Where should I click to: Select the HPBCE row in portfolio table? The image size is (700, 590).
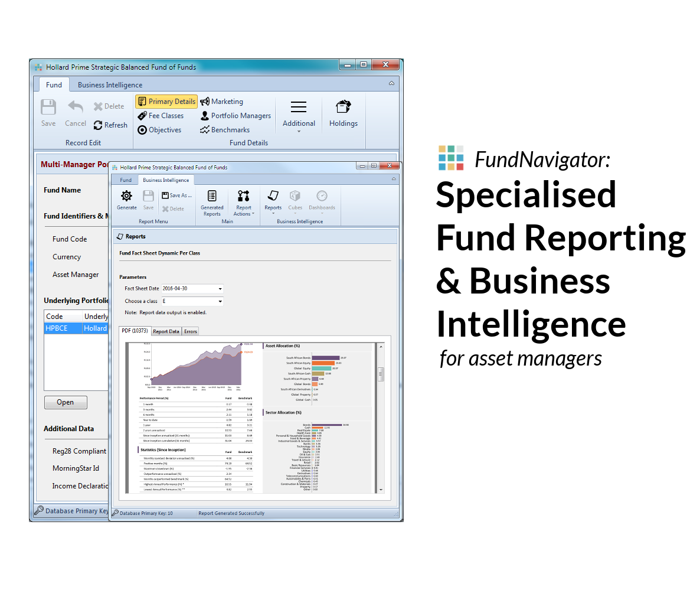coord(76,328)
